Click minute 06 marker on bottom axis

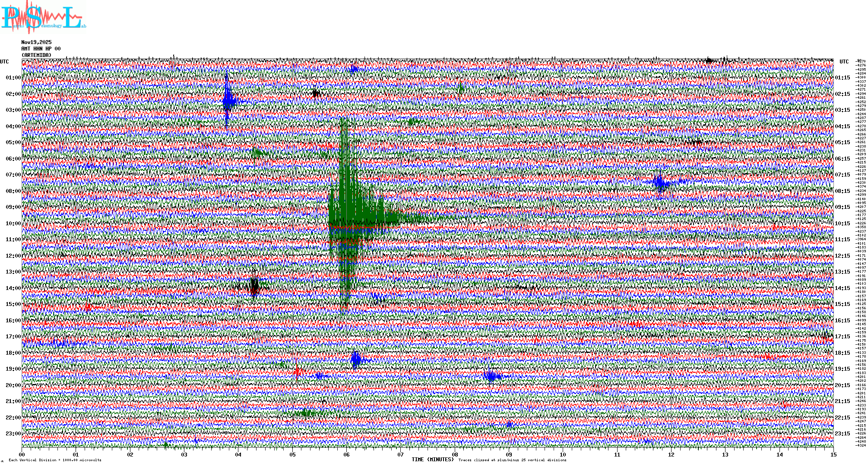coord(346,455)
